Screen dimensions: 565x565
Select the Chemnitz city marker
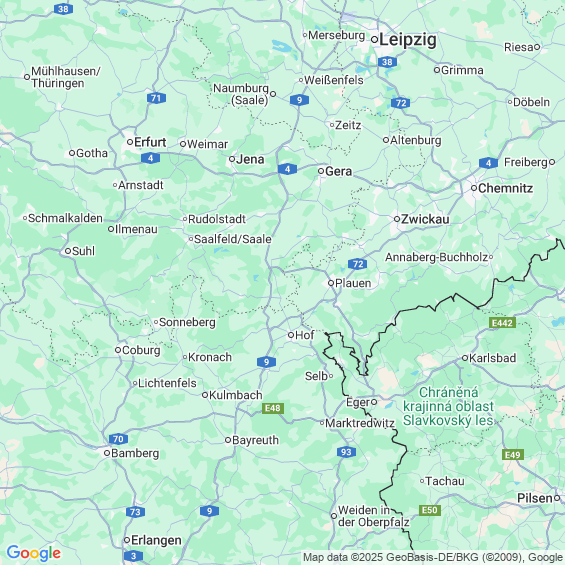click(474, 188)
